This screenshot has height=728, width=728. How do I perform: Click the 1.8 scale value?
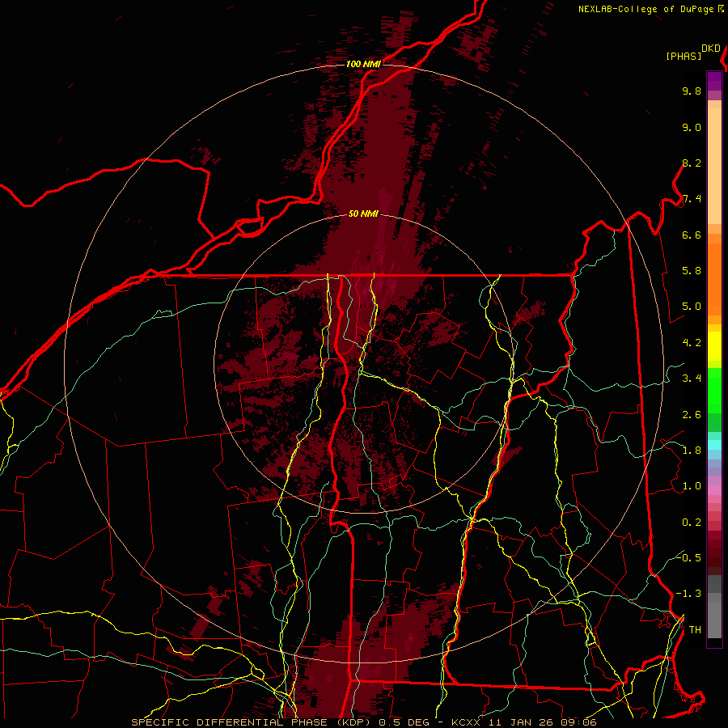click(692, 451)
